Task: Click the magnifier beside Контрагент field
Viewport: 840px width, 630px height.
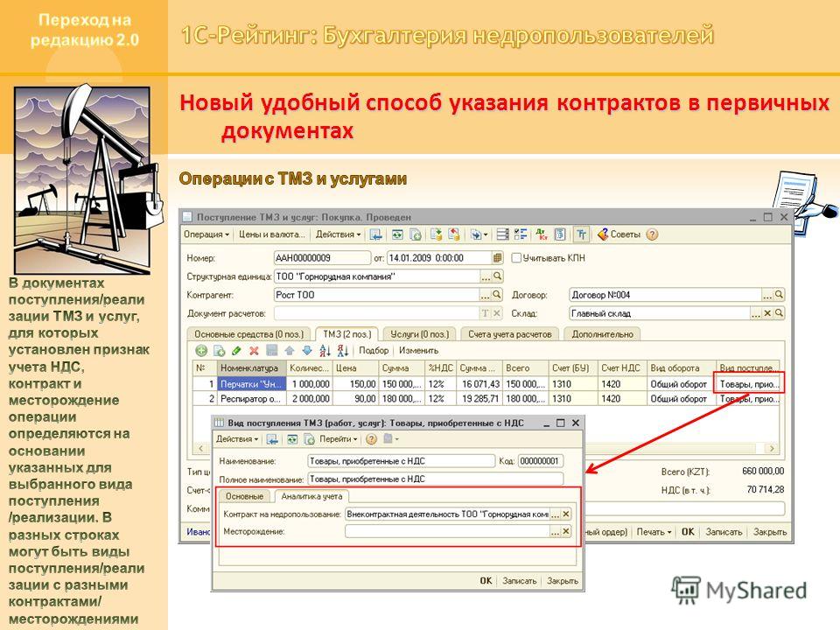Action: point(497,295)
